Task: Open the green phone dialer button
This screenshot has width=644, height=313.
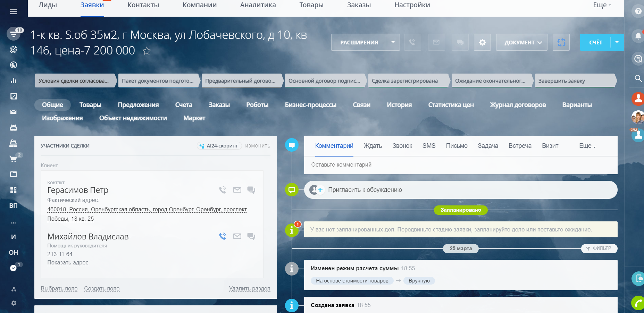Action: [638, 303]
